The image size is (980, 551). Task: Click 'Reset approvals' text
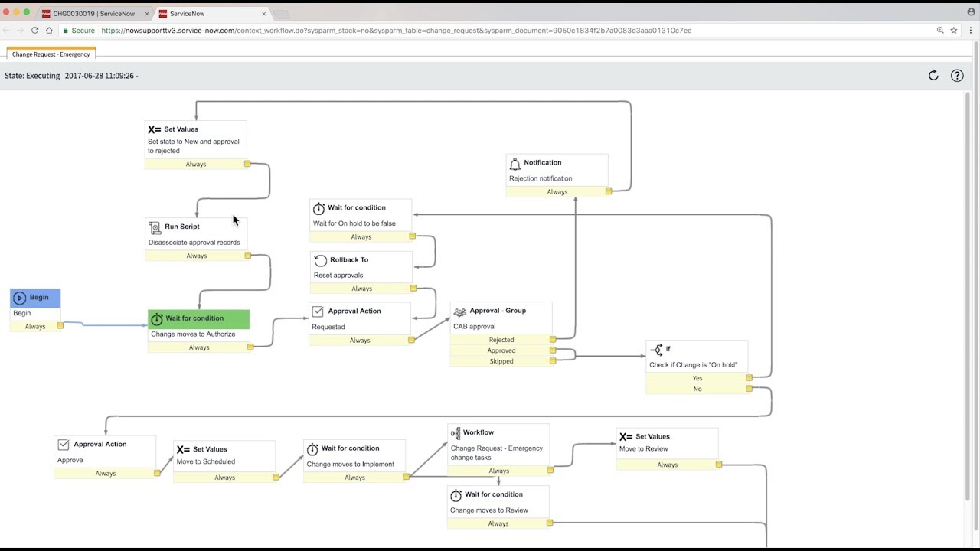[338, 275]
